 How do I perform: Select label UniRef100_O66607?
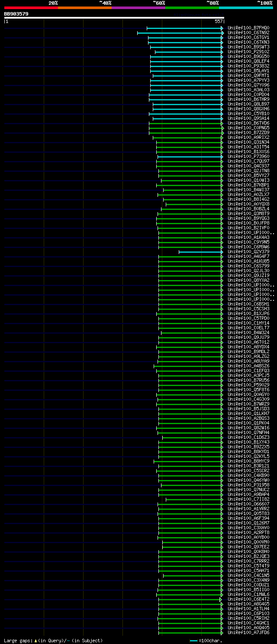tap(248, 504)
